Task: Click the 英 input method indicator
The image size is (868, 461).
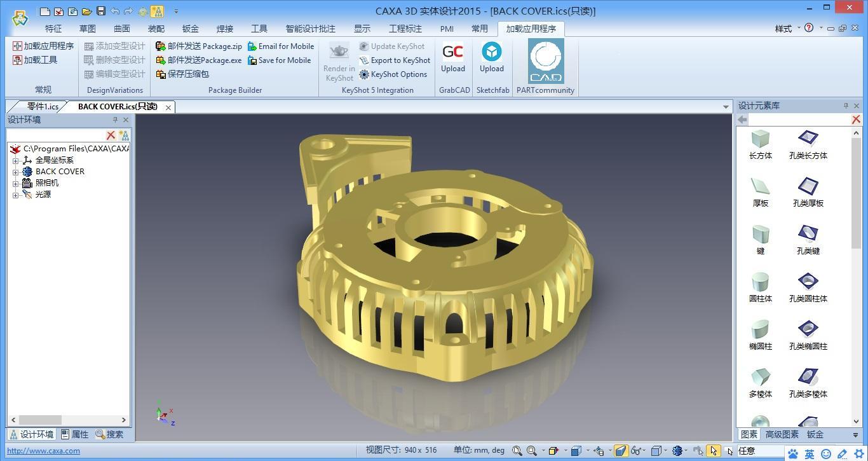Action: point(809,454)
